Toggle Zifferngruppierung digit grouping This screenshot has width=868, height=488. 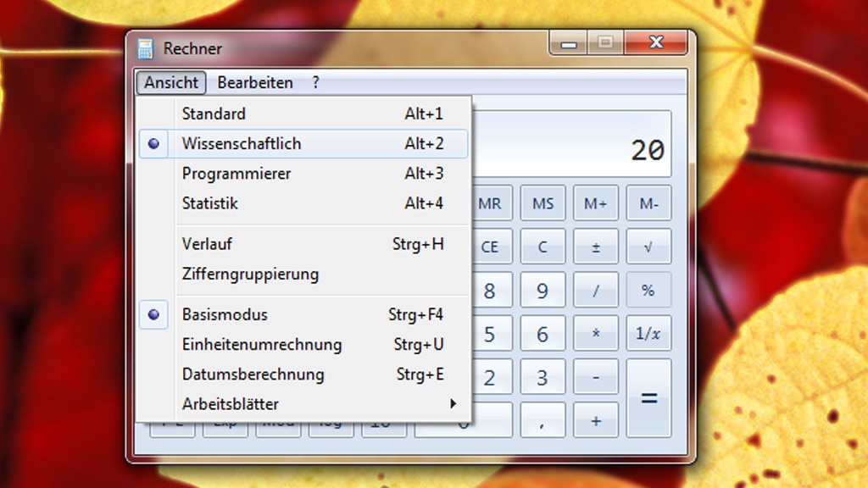[x=250, y=274]
